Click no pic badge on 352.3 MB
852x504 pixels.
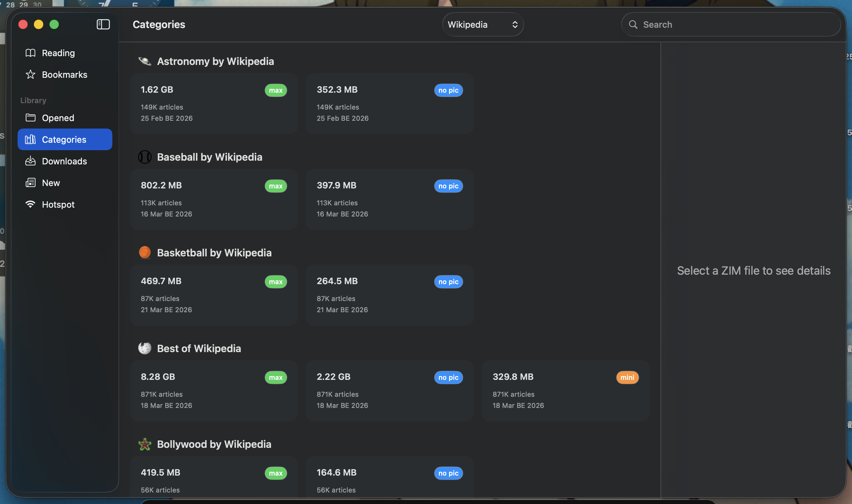tap(448, 90)
